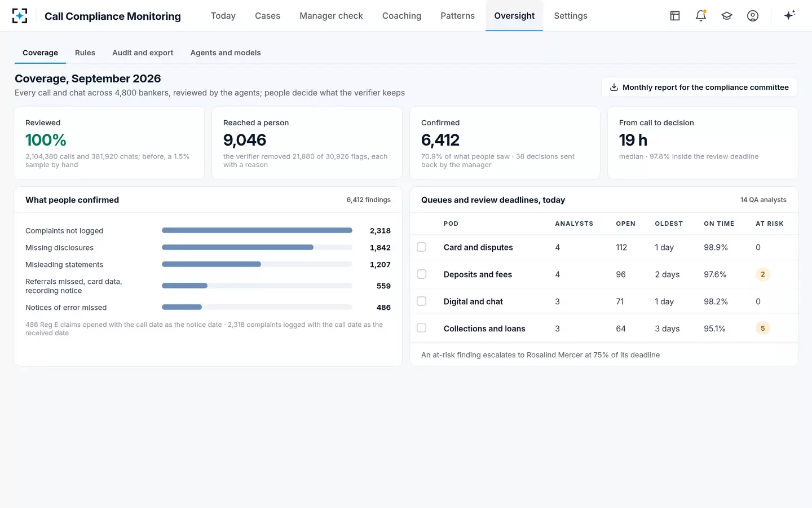Image resolution: width=812 pixels, height=508 pixels.
Task: Check the Digital and chat row checkbox
Action: point(421,301)
